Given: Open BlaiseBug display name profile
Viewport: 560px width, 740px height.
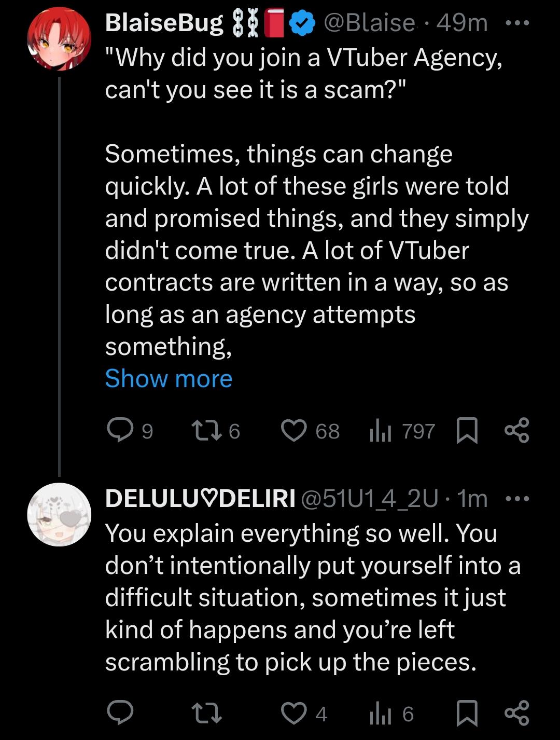Looking at the screenshot, I should tap(164, 23).
